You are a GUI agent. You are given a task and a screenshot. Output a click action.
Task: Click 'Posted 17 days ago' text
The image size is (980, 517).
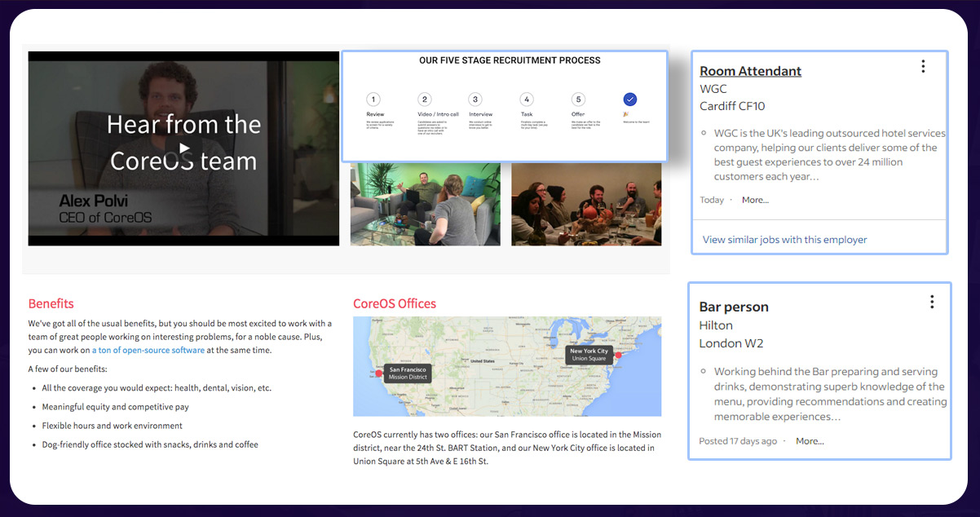738,441
